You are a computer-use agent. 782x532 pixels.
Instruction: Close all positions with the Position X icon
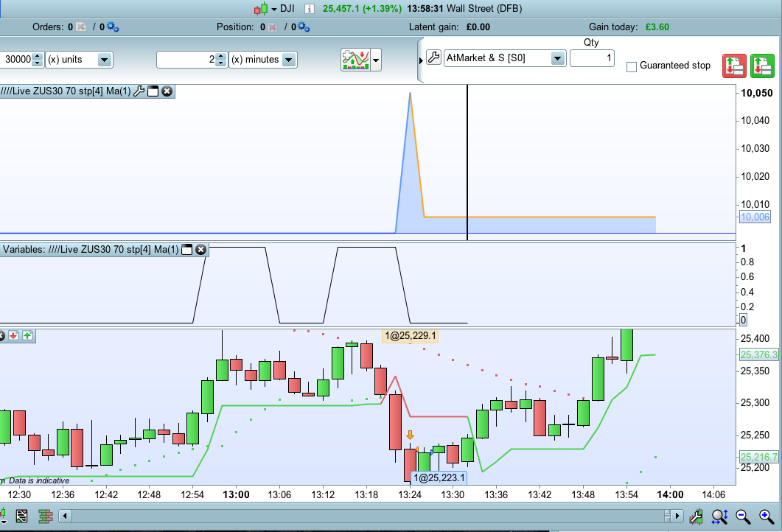[x=272, y=27]
